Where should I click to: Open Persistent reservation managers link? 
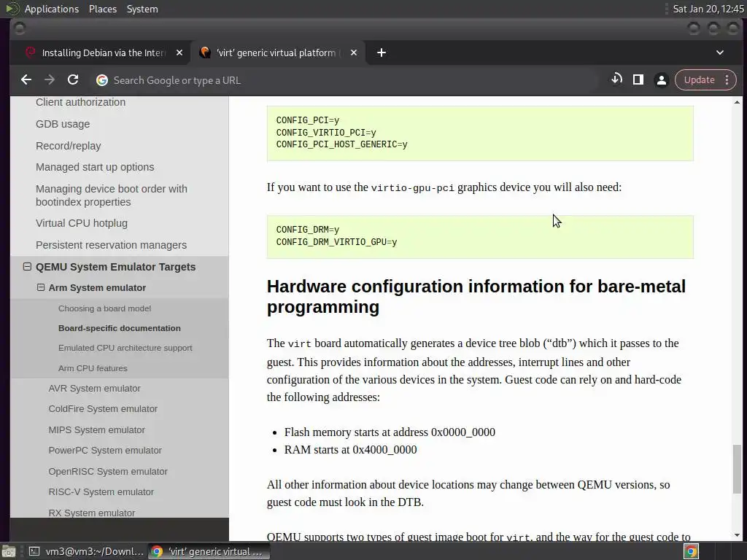pyautogui.click(x=111, y=245)
